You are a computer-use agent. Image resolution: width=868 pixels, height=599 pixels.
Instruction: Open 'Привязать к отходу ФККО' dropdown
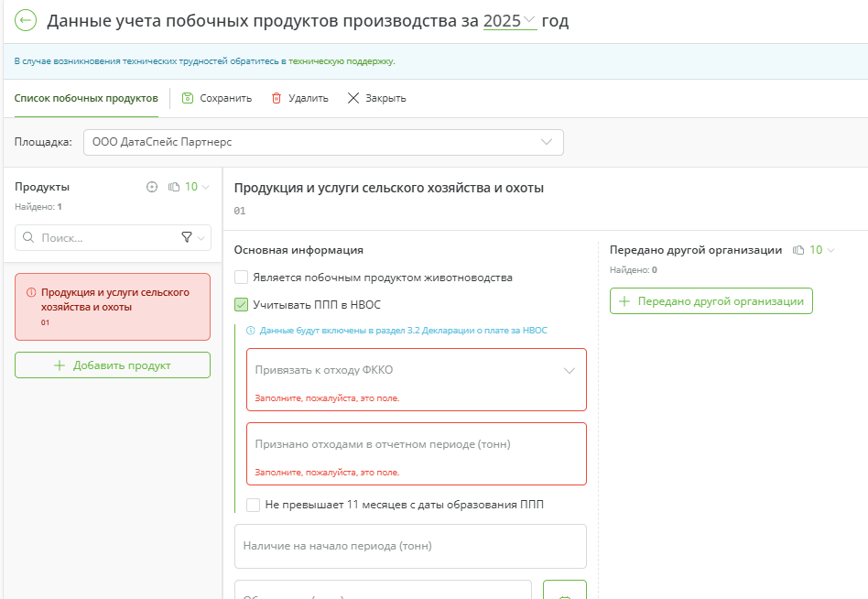point(416,371)
